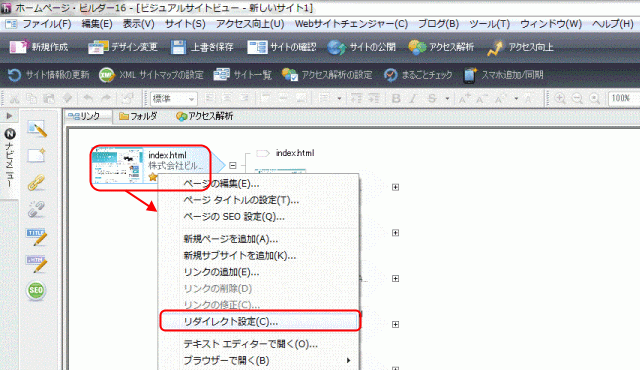Viewport: 640px width, 370px height.
Task: Click the zoom out magnifier icon
Action: tap(577, 99)
